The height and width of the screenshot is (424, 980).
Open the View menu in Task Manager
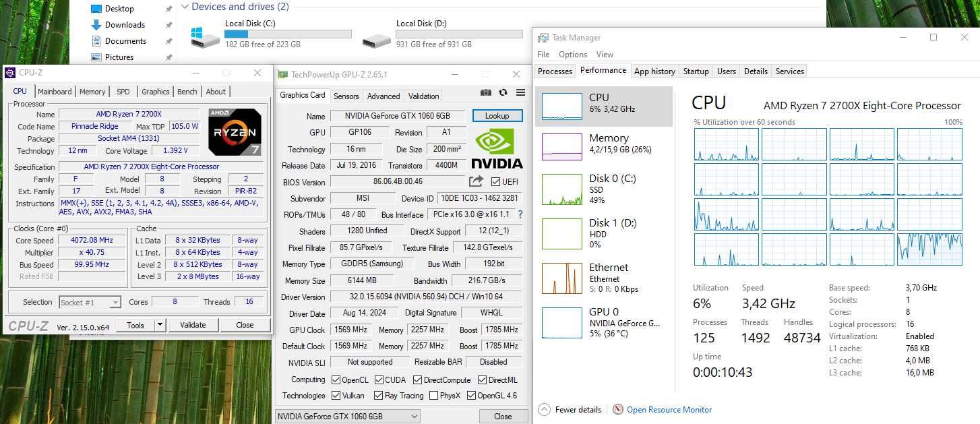(605, 55)
